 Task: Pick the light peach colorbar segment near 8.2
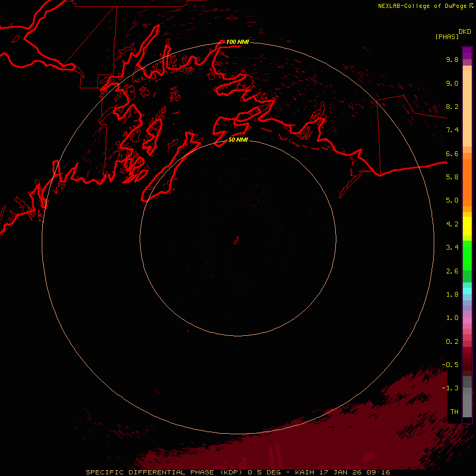point(467,108)
